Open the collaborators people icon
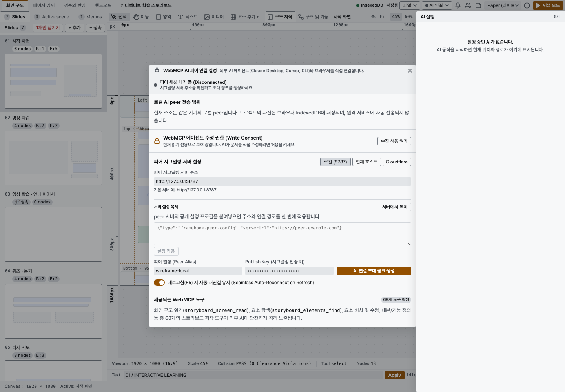 (x=468, y=5)
